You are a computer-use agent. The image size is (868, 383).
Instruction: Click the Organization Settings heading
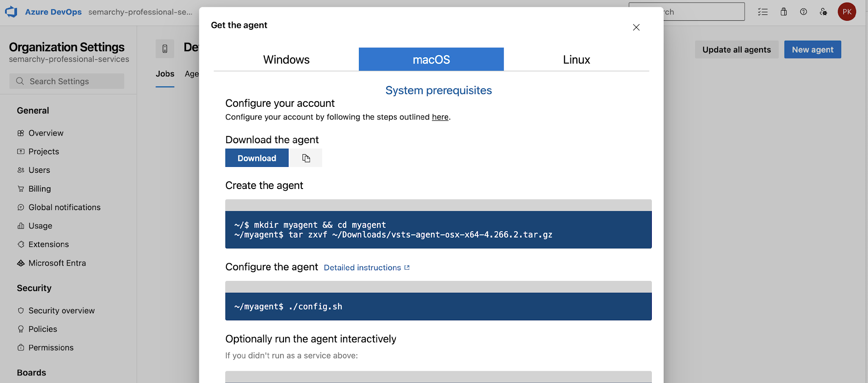[67, 47]
